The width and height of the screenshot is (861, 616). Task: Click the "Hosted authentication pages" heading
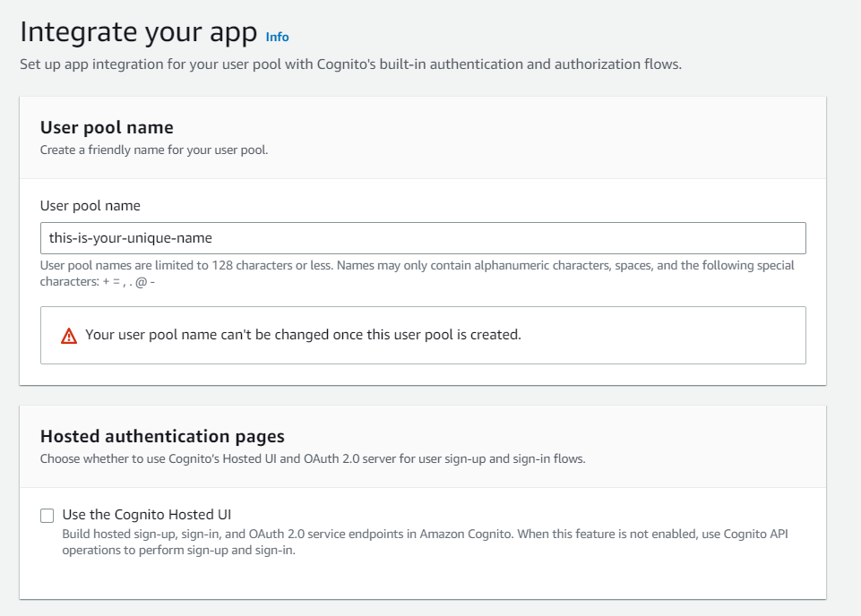tap(162, 436)
